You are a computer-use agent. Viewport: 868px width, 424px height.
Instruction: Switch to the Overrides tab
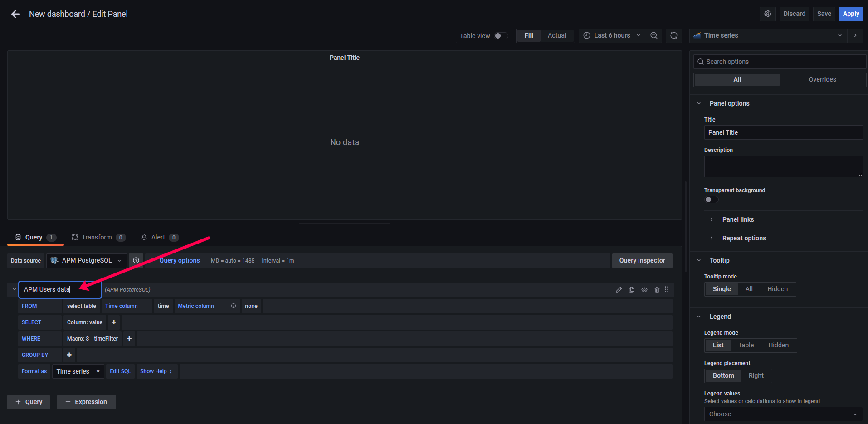822,79
